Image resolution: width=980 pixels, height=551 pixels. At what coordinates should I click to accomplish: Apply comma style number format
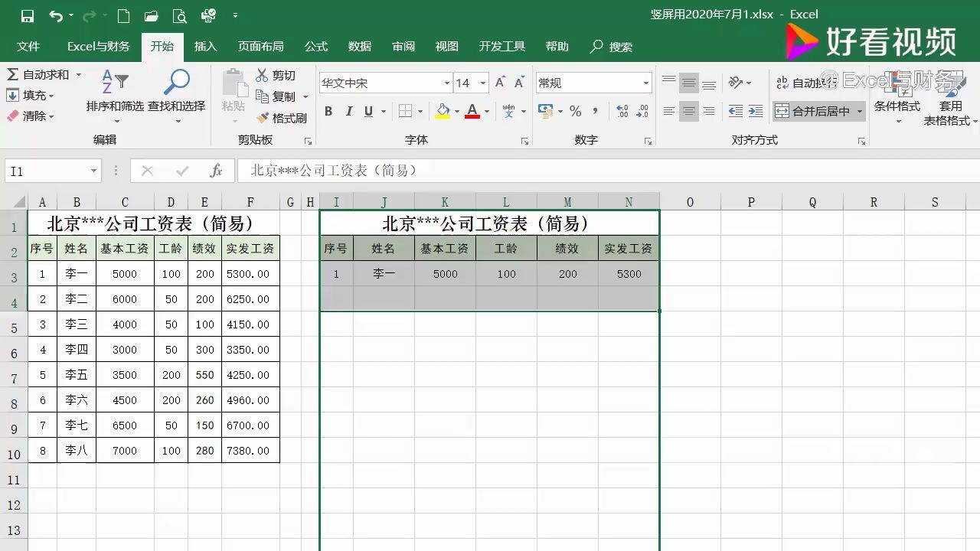(596, 111)
